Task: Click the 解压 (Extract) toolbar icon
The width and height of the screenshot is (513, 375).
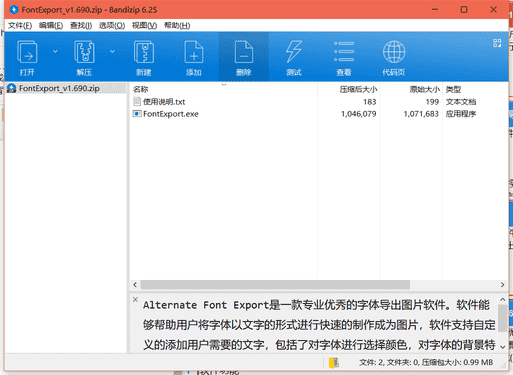Action: [84, 52]
